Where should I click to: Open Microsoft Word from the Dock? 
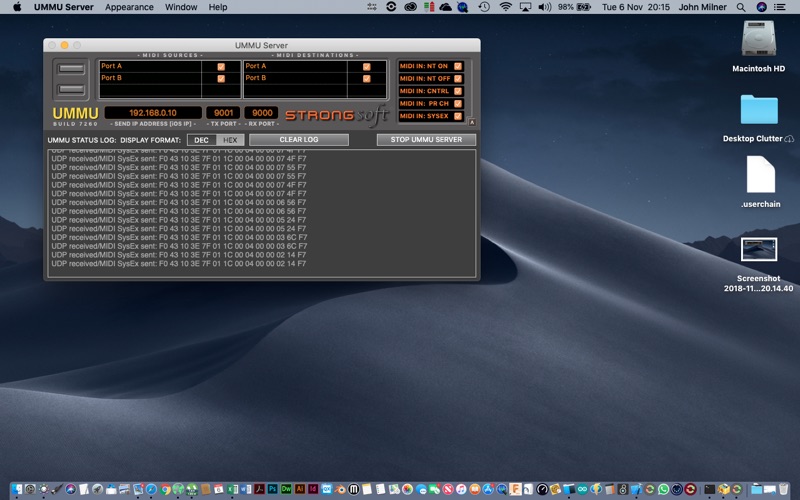tap(245, 489)
